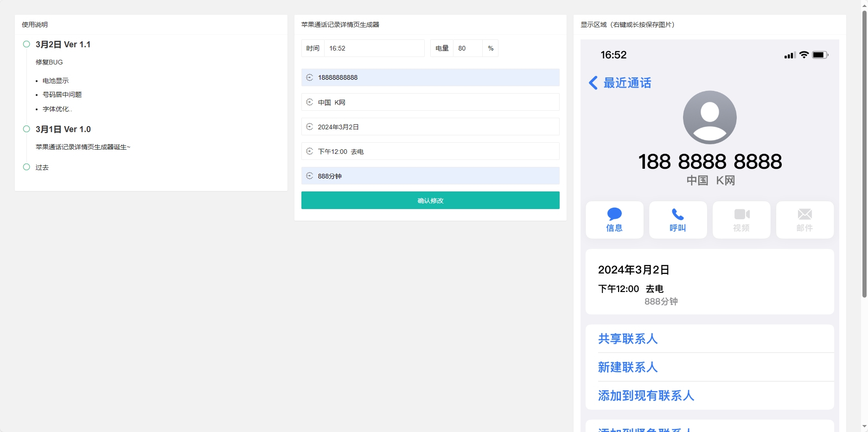Click the Wi-Fi icon in preview status bar
Screen dimensions: 868x432
click(x=804, y=55)
